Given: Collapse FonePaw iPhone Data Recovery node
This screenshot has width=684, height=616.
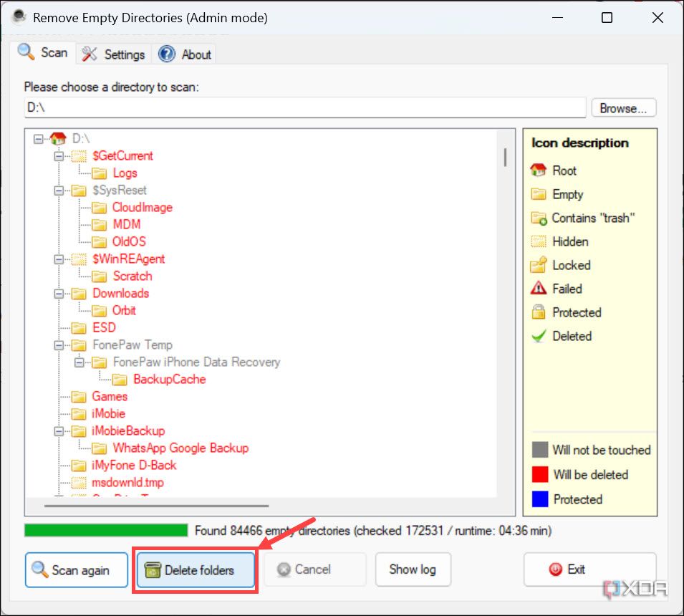Looking at the screenshot, I should (80, 362).
